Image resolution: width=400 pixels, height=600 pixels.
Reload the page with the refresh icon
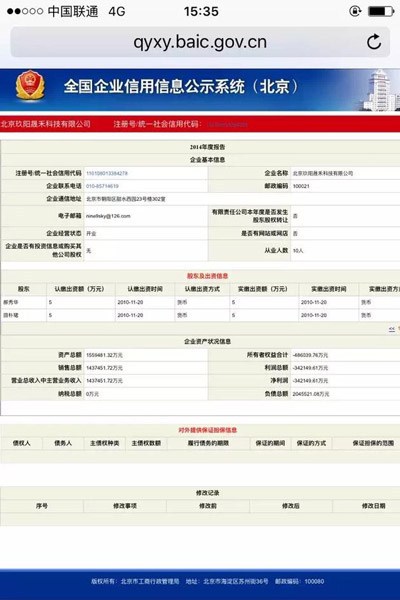374,42
